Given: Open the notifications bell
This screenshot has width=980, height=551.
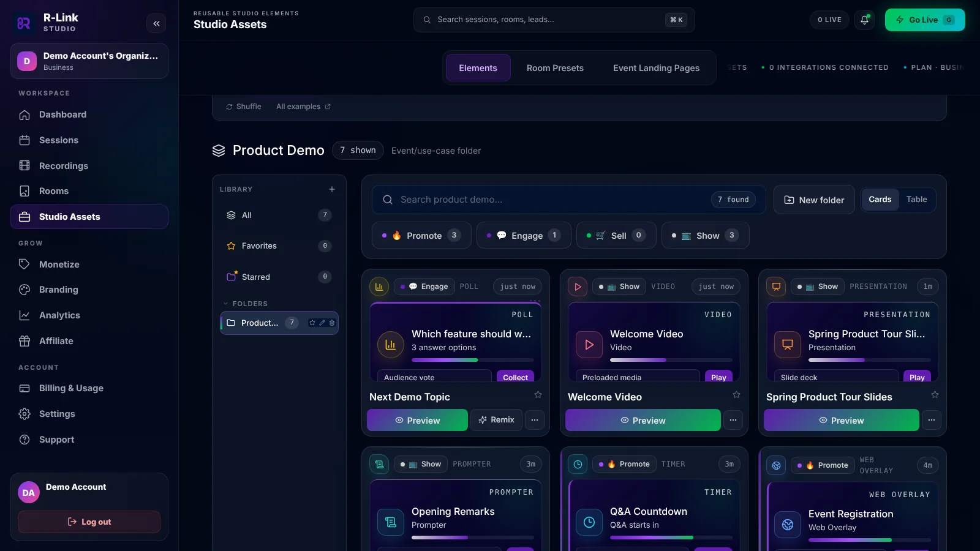Looking at the screenshot, I should [x=864, y=20].
